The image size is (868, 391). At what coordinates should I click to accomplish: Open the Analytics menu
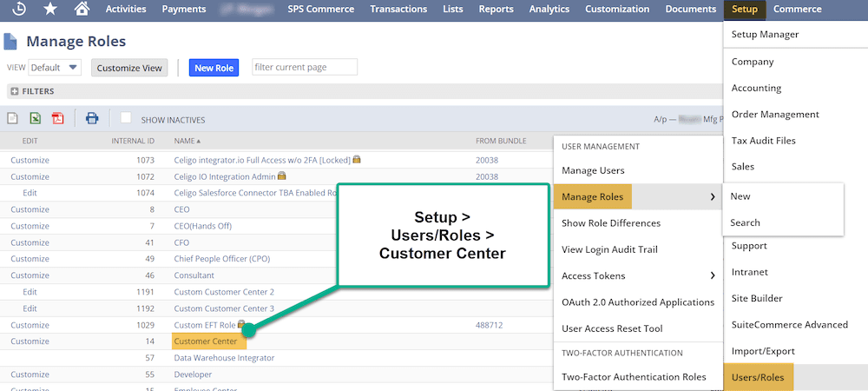click(549, 10)
